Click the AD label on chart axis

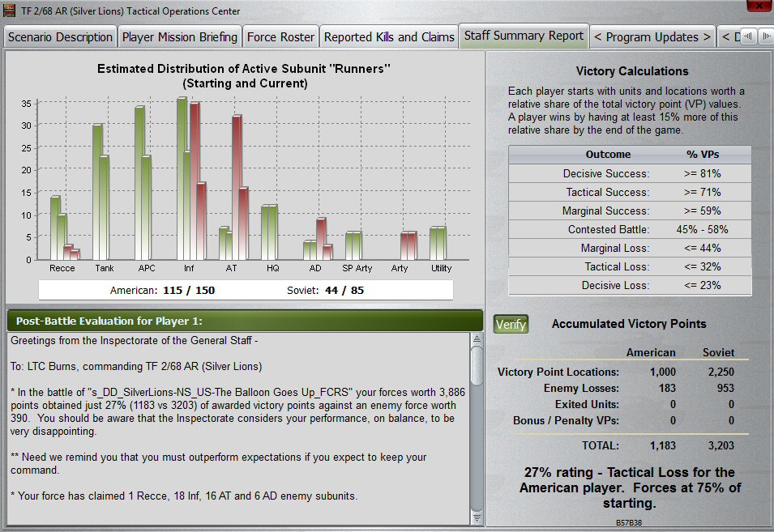[x=315, y=268]
